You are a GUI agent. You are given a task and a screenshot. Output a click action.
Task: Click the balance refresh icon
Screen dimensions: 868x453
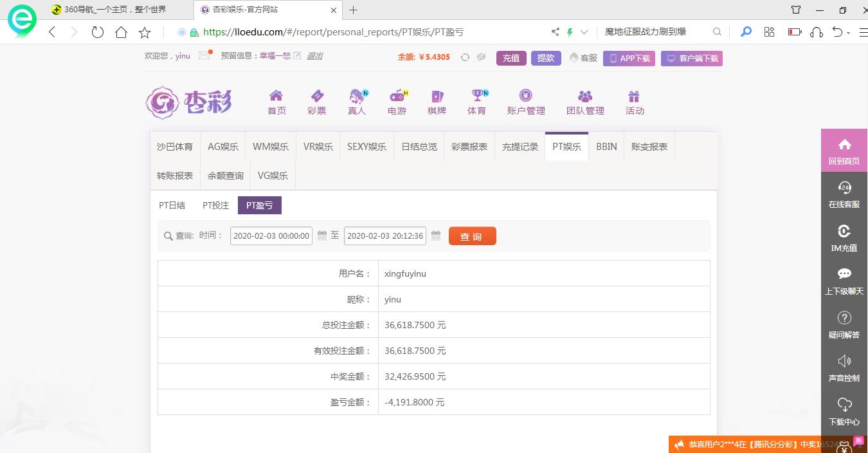coord(465,57)
